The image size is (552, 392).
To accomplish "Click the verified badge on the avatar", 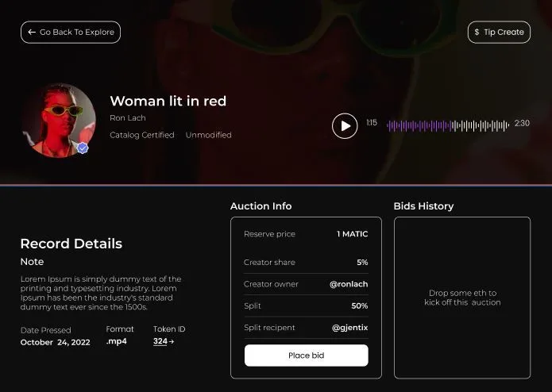I will tap(83, 148).
